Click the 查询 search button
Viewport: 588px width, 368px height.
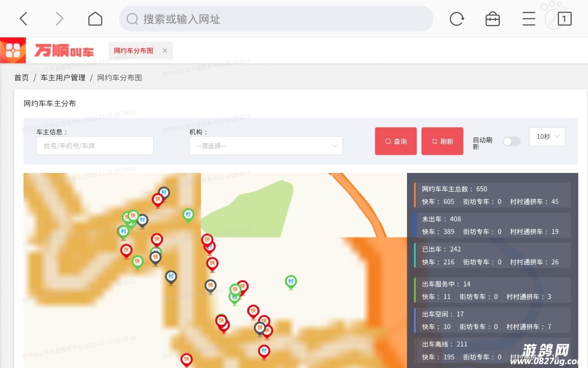pos(396,141)
